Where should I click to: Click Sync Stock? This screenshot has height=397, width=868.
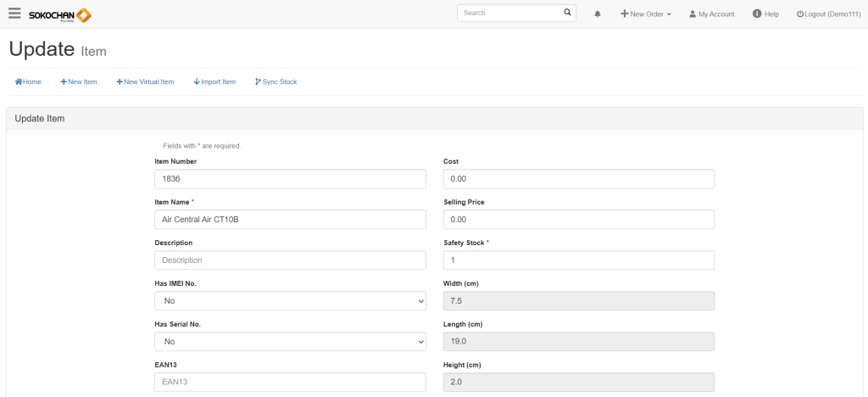pos(275,82)
